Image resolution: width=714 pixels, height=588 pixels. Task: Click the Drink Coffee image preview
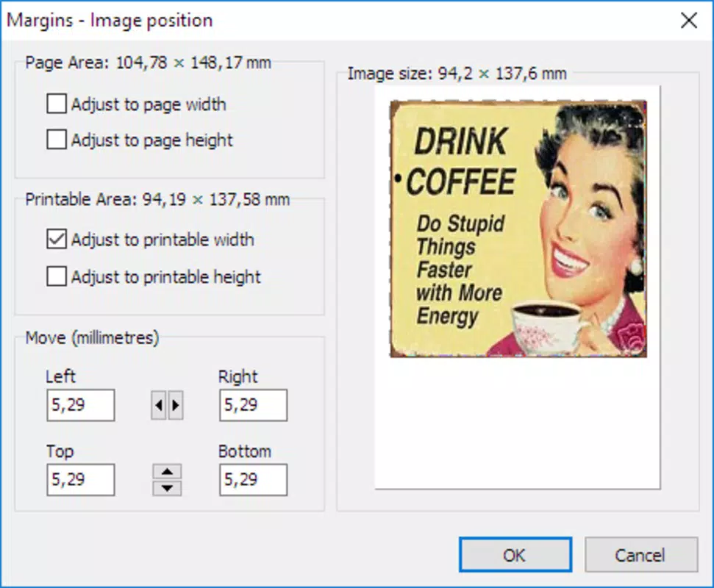pos(518,229)
